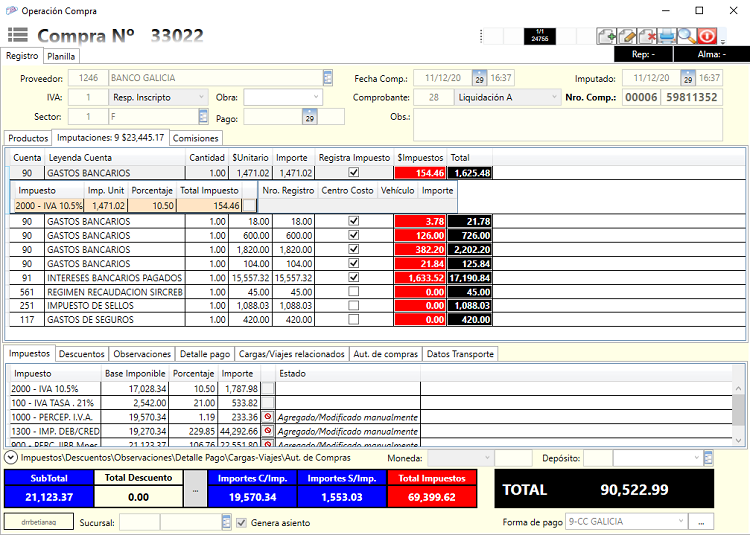Open the hamburger menu beside Compra Nº
Screen dimensions: 750x535
(x=18, y=35)
